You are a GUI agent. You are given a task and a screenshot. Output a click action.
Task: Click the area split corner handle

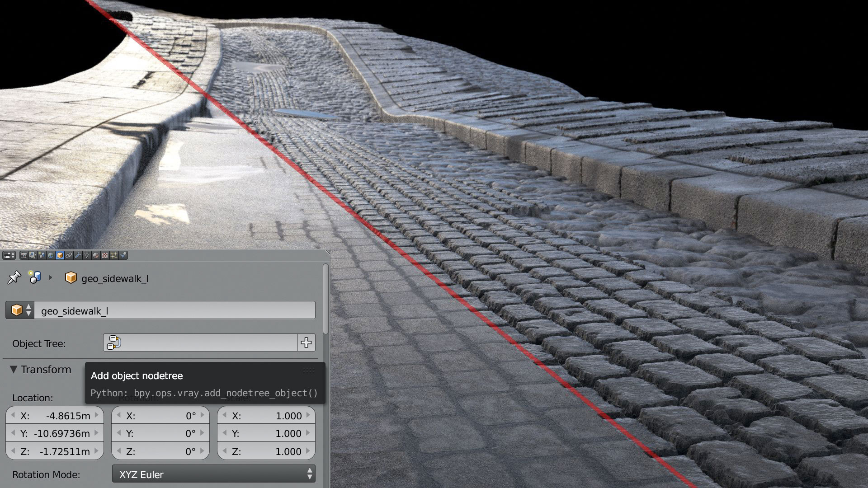pyautogui.click(x=327, y=252)
